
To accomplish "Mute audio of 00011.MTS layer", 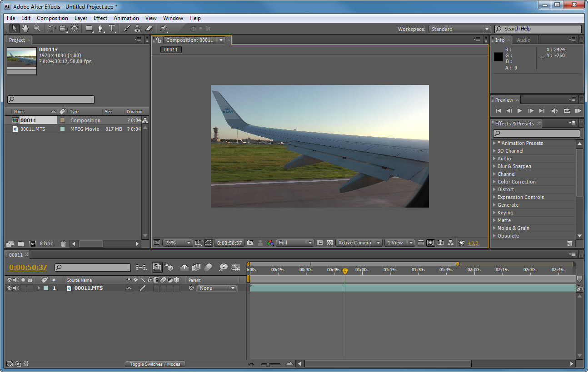I will pos(16,288).
